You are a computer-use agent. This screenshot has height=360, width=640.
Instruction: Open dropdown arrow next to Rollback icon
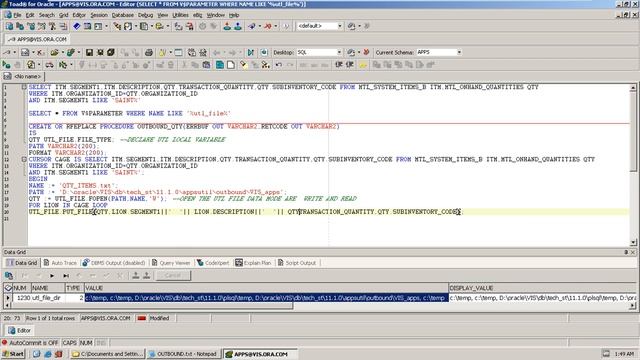pyautogui.click(x=276, y=26)
